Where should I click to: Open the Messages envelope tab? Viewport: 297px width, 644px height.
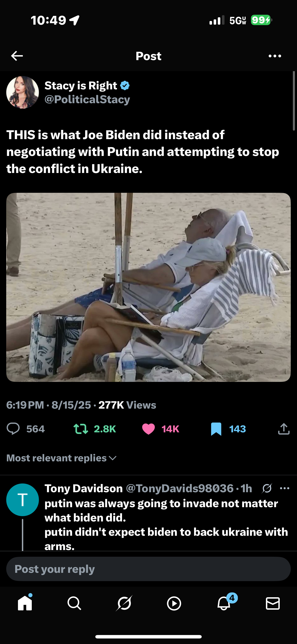[x=273, y=603]
